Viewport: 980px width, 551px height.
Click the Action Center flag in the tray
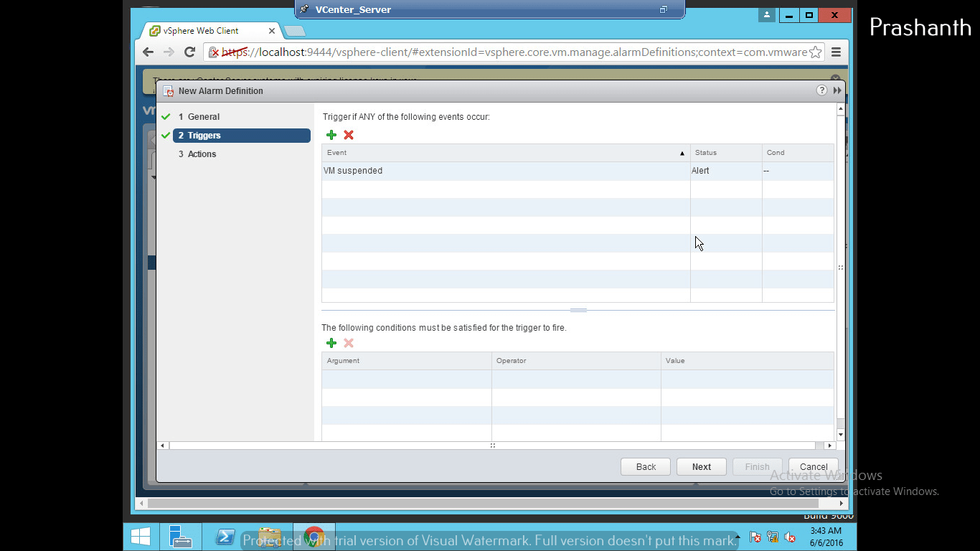tap(755, 537)
